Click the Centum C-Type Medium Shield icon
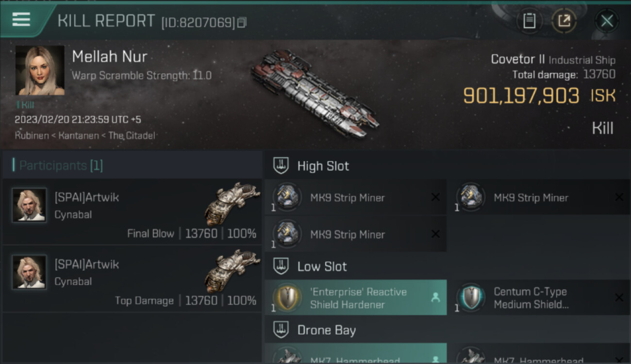 tap(470, 298)
